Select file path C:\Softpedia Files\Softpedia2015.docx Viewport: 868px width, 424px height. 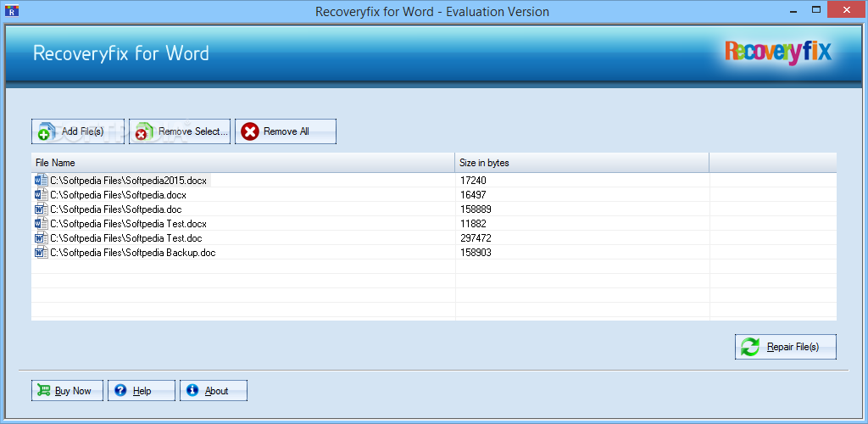pos(128,181)
